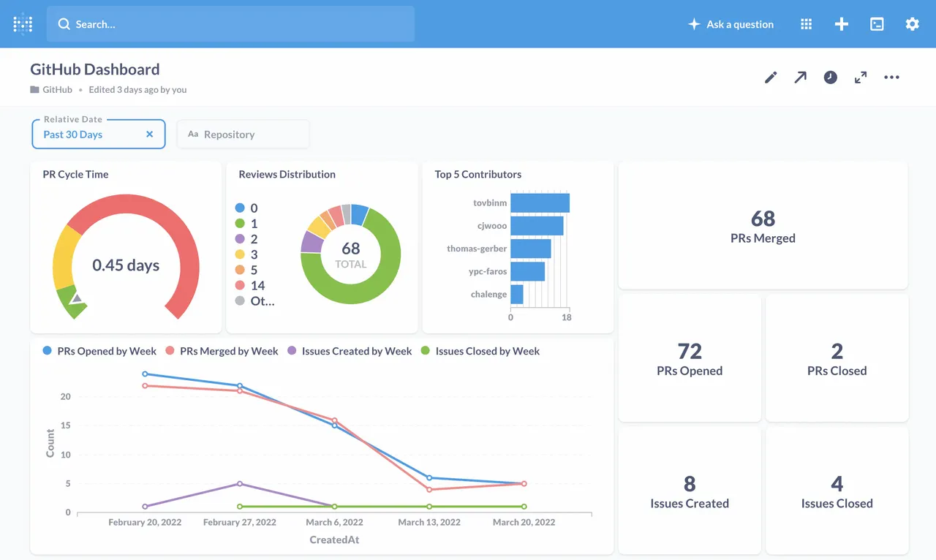Open the browse data grid icon

tap(806, 23)
